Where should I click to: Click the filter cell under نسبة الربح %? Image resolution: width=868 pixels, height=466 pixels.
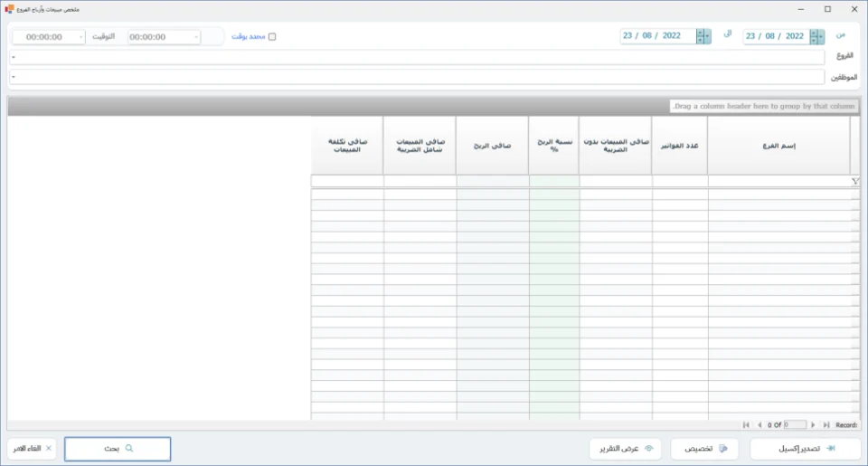pyautogui.click(x=554, y=181)
